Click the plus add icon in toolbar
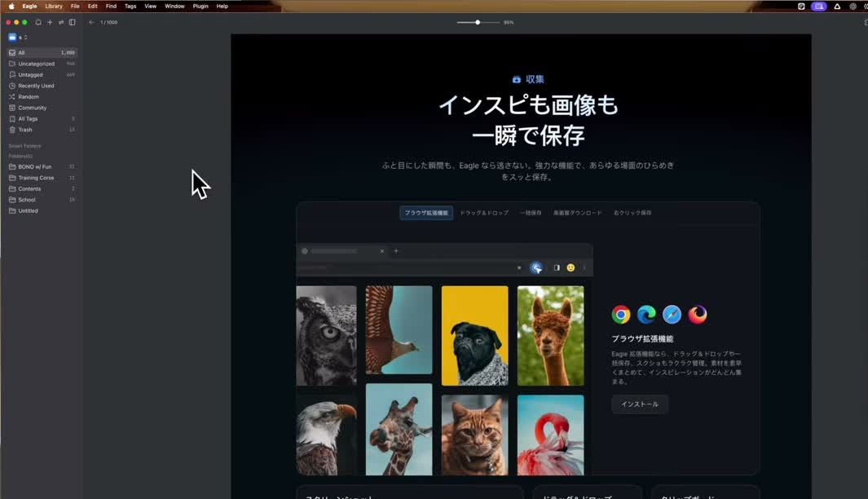The height and width of the screenshot is (499, 868). 50,22
